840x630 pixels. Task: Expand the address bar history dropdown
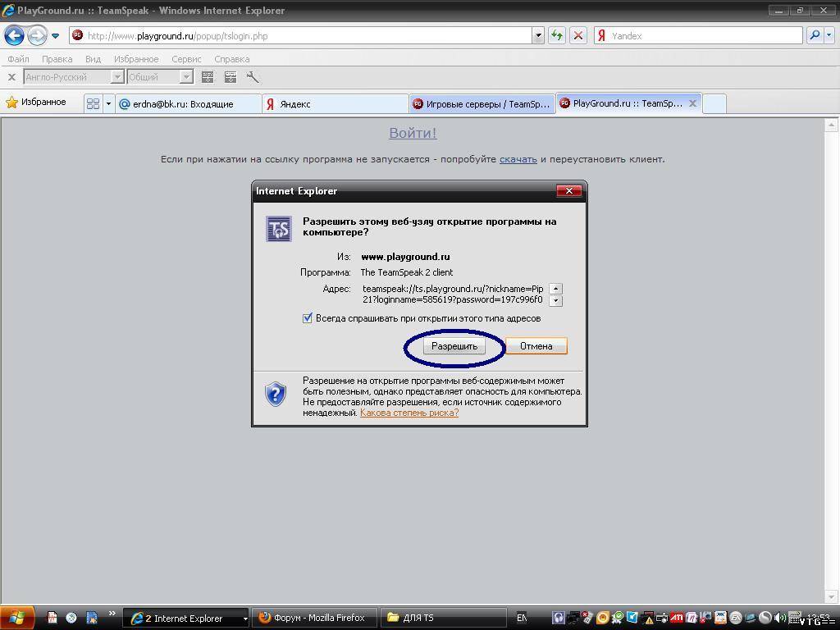tap(538, 36)
